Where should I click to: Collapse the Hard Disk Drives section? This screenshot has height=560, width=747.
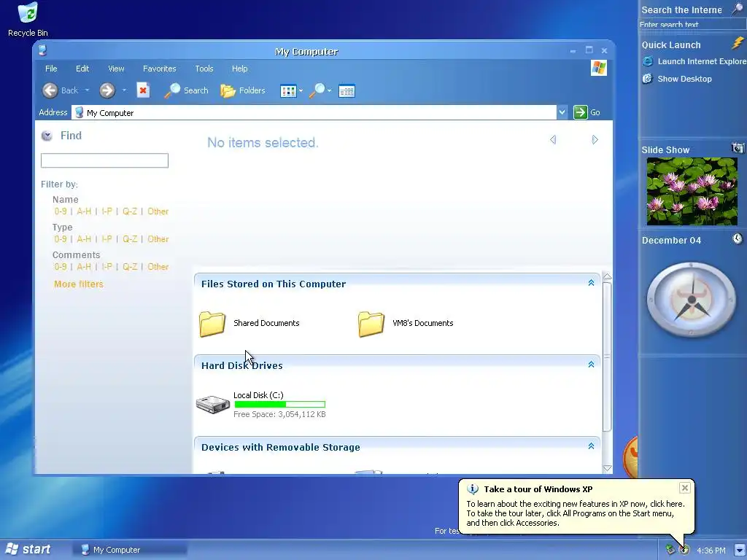[x=591, y=365]
